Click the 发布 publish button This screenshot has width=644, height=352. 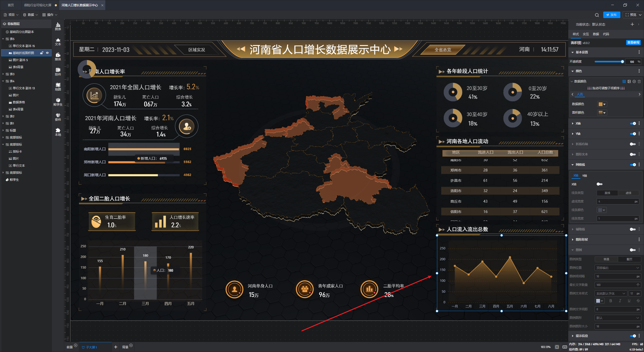click(611, 15)
